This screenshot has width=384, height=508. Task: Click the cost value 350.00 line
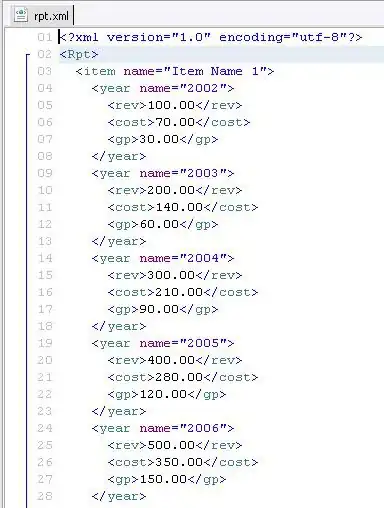[183, 462]
